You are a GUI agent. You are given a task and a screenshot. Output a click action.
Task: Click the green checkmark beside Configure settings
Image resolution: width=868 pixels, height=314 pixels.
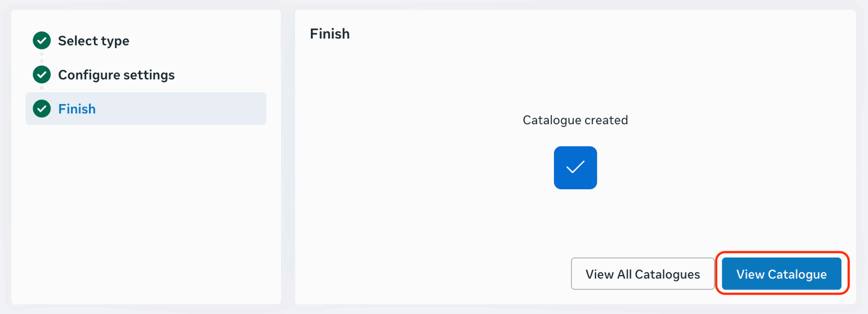[x=42, y=75]
